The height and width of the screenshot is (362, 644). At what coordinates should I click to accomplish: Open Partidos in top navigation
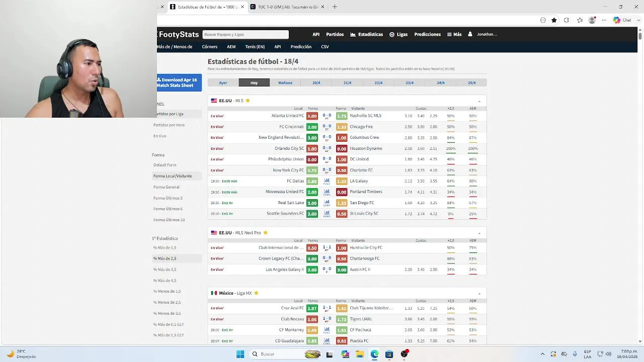(335, 34)
